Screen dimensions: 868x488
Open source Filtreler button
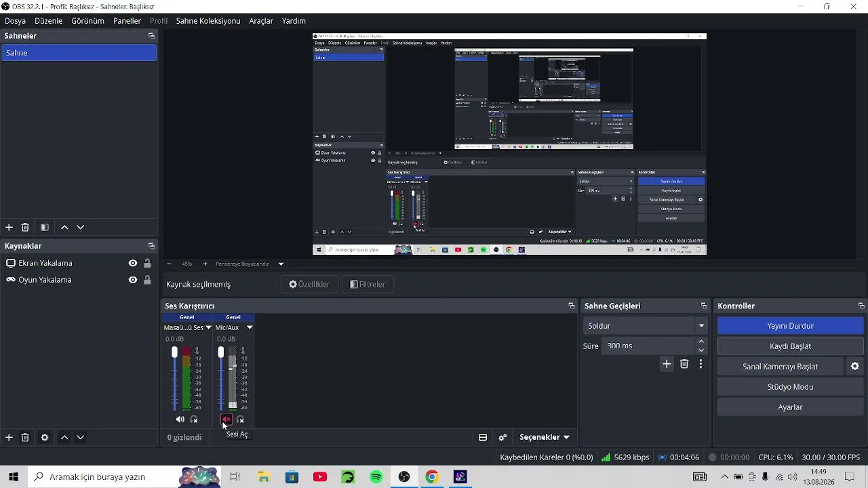tap(368, 285)
